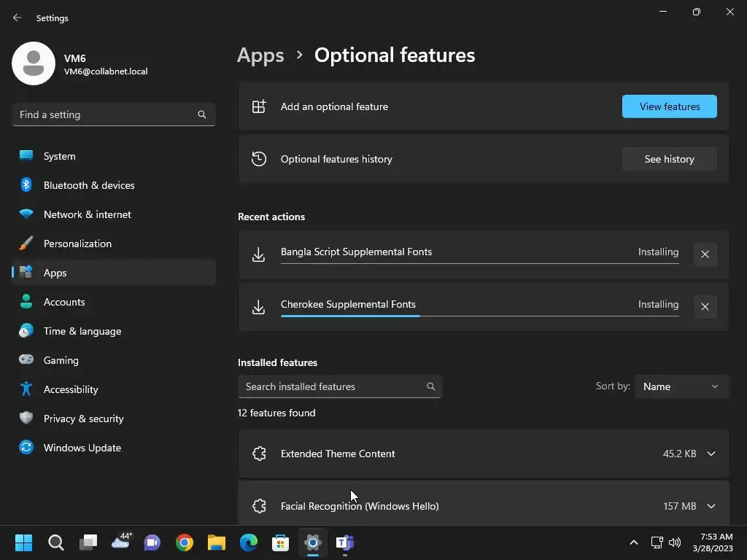Open Bluetooth & devices settings
This screenshot has width=747, height=560.
89,185
